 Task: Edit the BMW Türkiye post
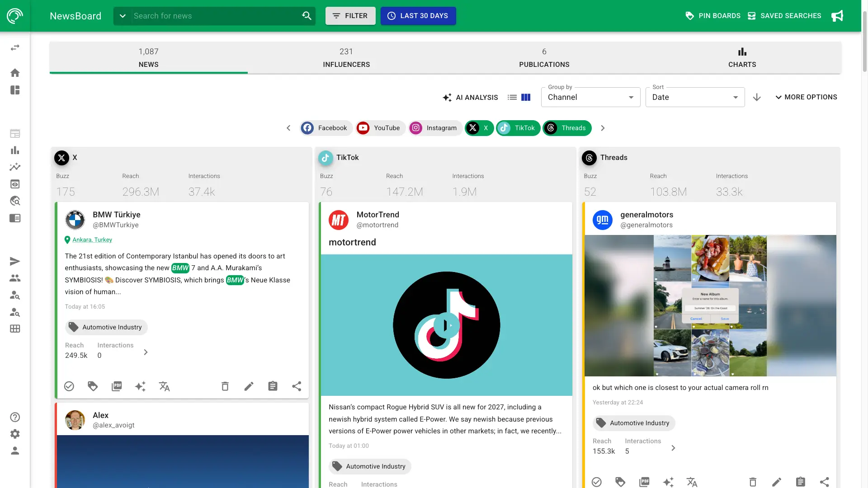pyautogui.click(x=249, y=386)
